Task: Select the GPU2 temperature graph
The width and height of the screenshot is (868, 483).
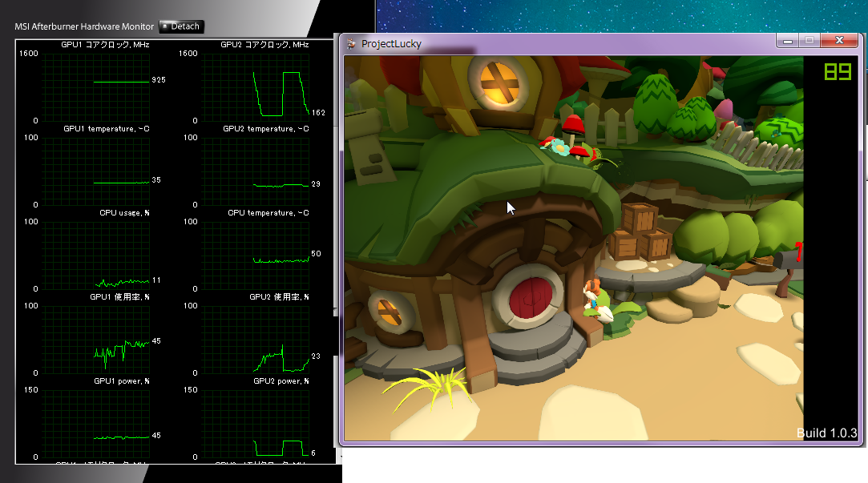Action: pos(255,171)
